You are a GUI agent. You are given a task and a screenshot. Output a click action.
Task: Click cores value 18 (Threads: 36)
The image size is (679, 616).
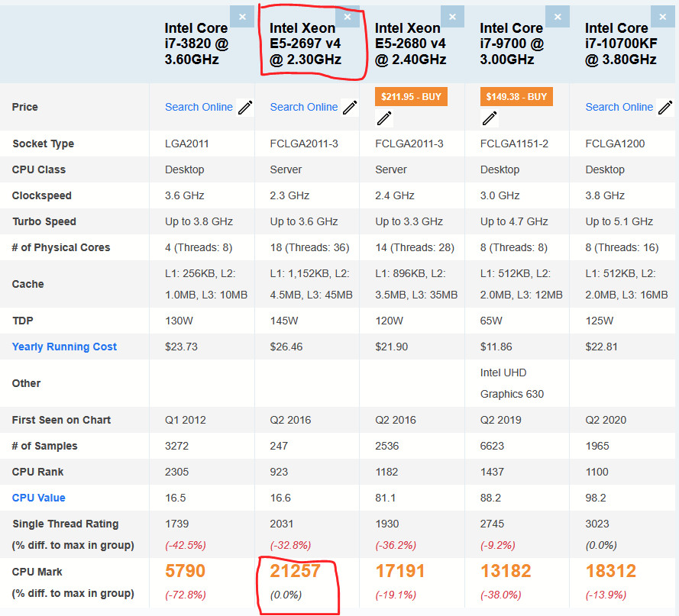[x=309, y=247]
